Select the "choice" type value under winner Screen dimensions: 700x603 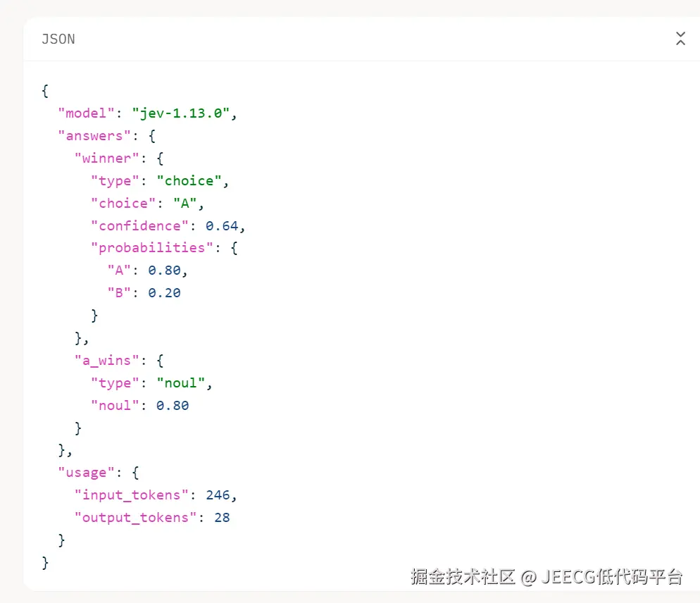coord(189,181)
